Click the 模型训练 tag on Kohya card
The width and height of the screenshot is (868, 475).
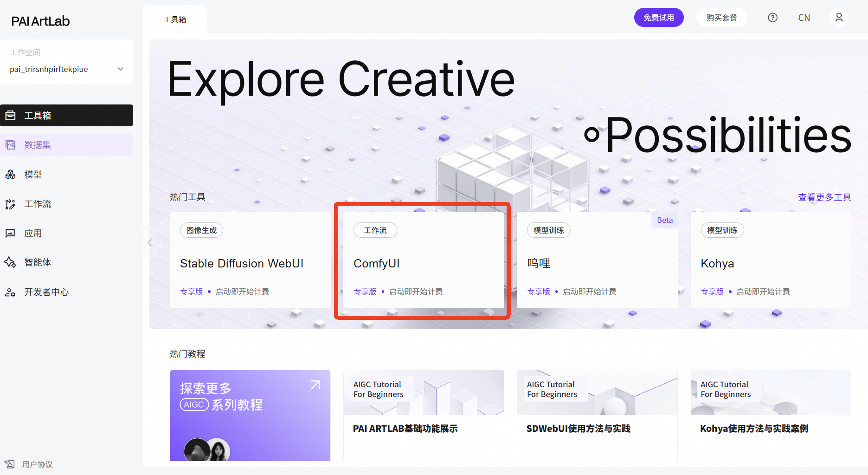pyautogui.click(x=722, y=230)
